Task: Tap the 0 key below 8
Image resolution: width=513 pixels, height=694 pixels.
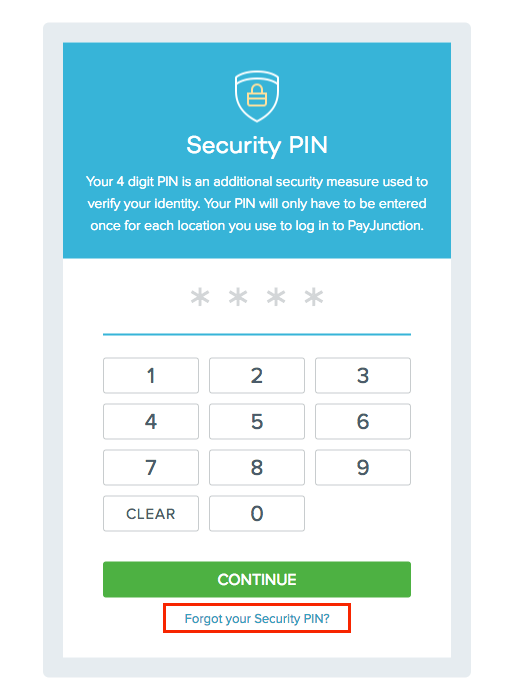Action: pos(257,513)
